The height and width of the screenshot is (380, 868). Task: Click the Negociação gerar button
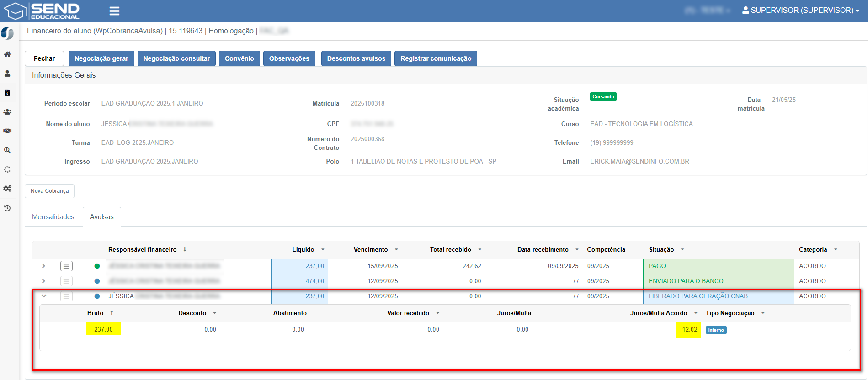point(101,58)
